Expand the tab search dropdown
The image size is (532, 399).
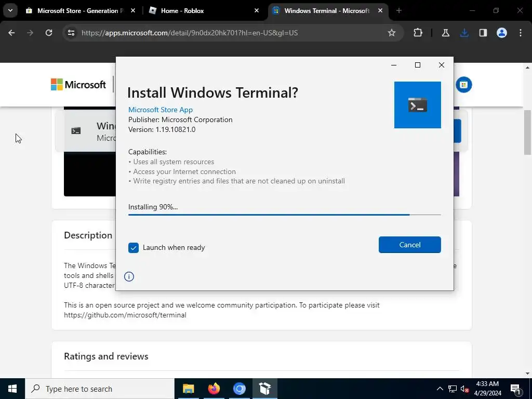point(10,11)
